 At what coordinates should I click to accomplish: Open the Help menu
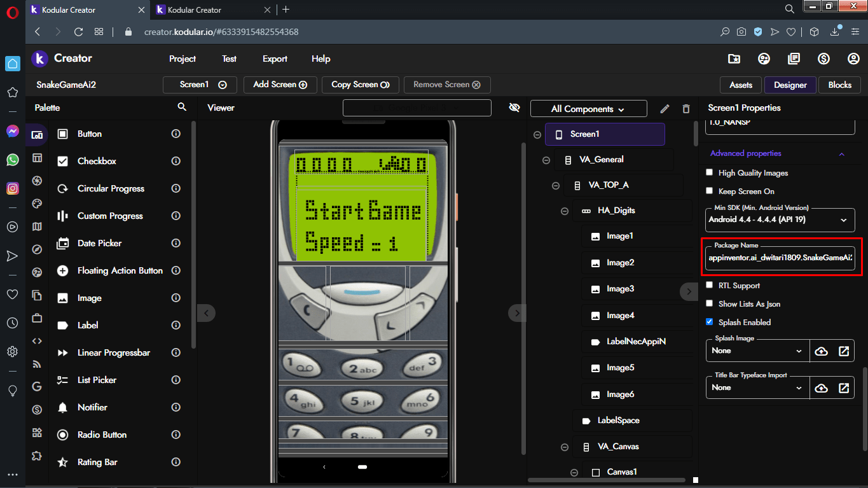pos(320,59)
